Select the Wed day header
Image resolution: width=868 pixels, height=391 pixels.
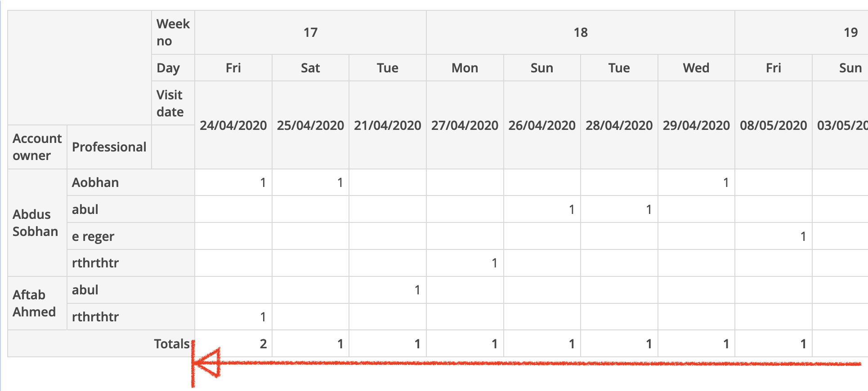696,68
